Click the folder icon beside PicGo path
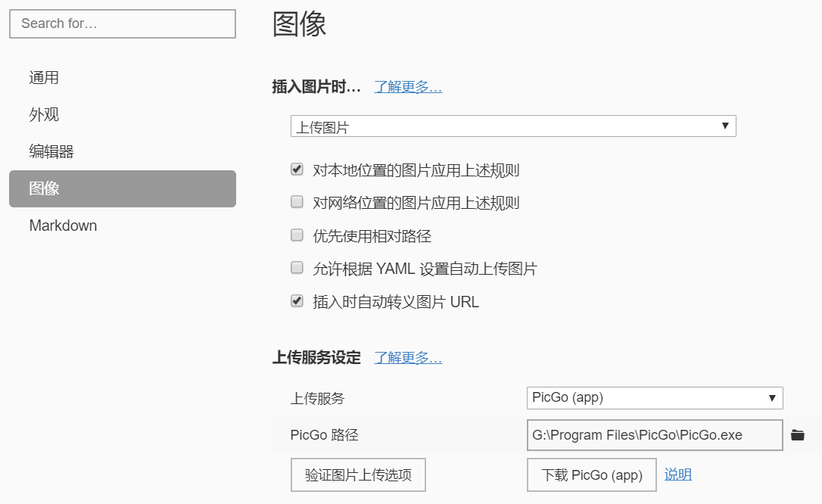 (x=797, y=435)
